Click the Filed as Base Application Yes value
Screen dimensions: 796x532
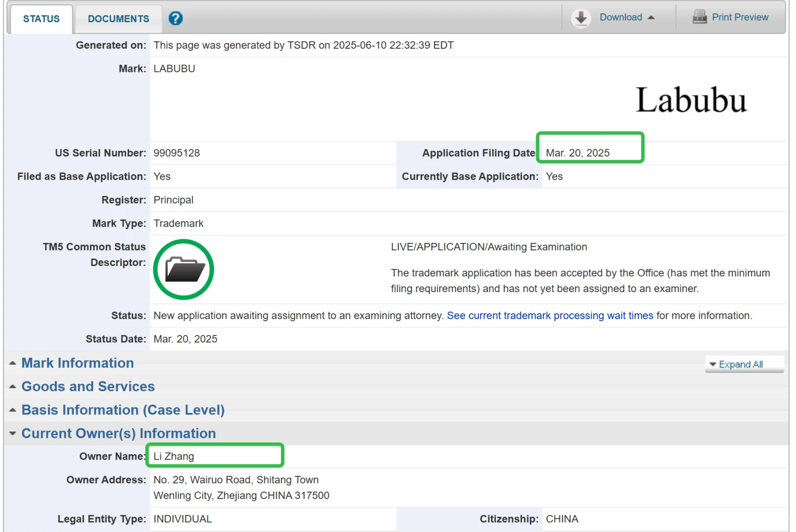162,177
